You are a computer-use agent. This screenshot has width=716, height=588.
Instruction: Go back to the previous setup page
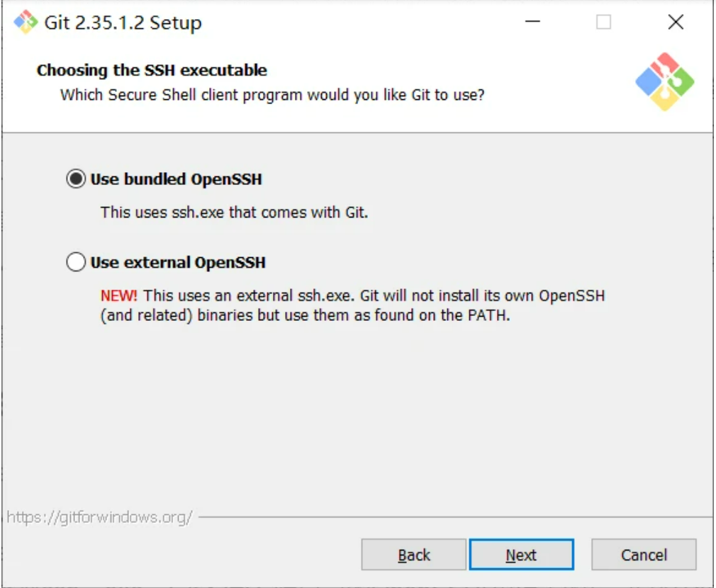click(x=414, y=555)
